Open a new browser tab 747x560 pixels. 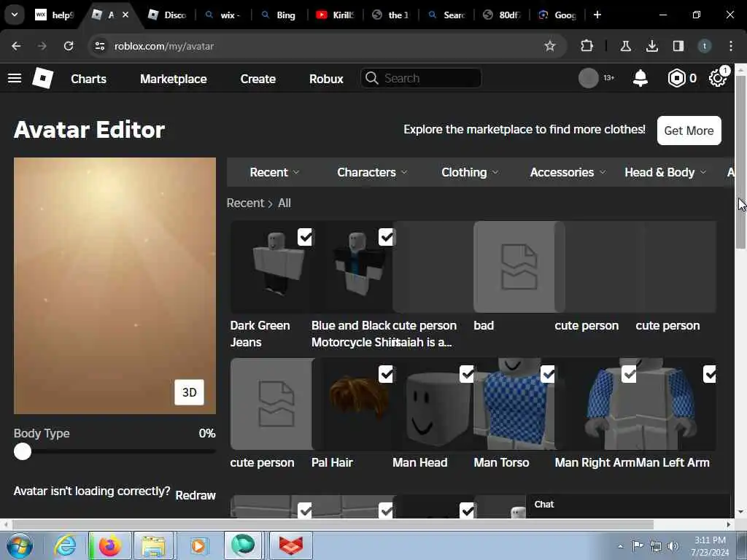tap(597, 15)
